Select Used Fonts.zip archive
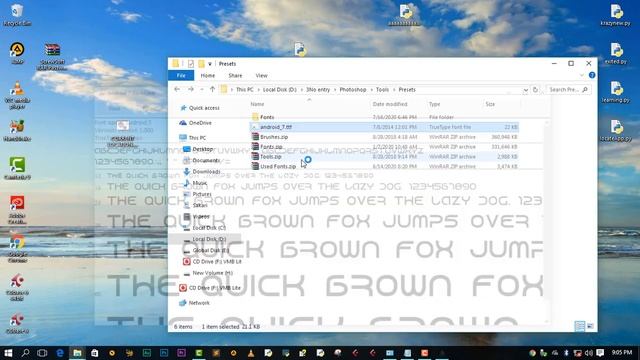The height and width of the screenshot is (360, 640). pyautogui.click(x=384, y=166)
